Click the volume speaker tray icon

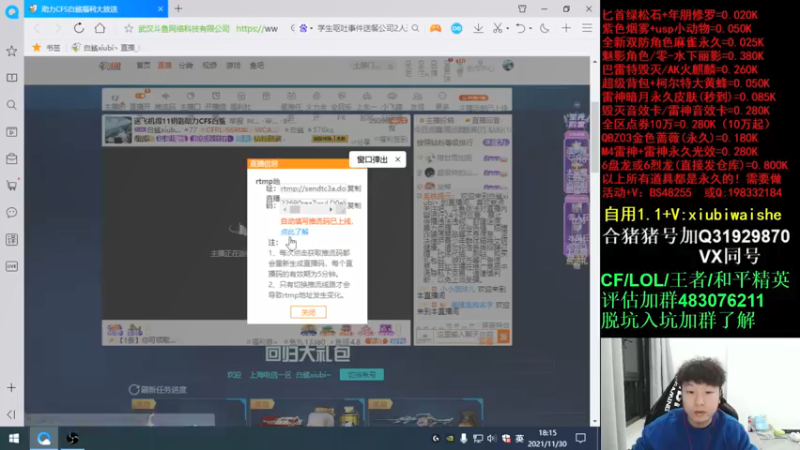click(x=491, y=438)
